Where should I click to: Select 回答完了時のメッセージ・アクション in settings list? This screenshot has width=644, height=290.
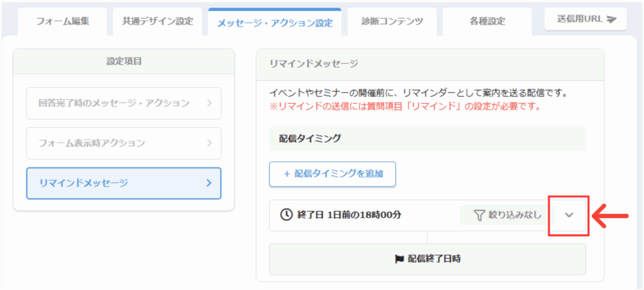(x=114, y=103)
